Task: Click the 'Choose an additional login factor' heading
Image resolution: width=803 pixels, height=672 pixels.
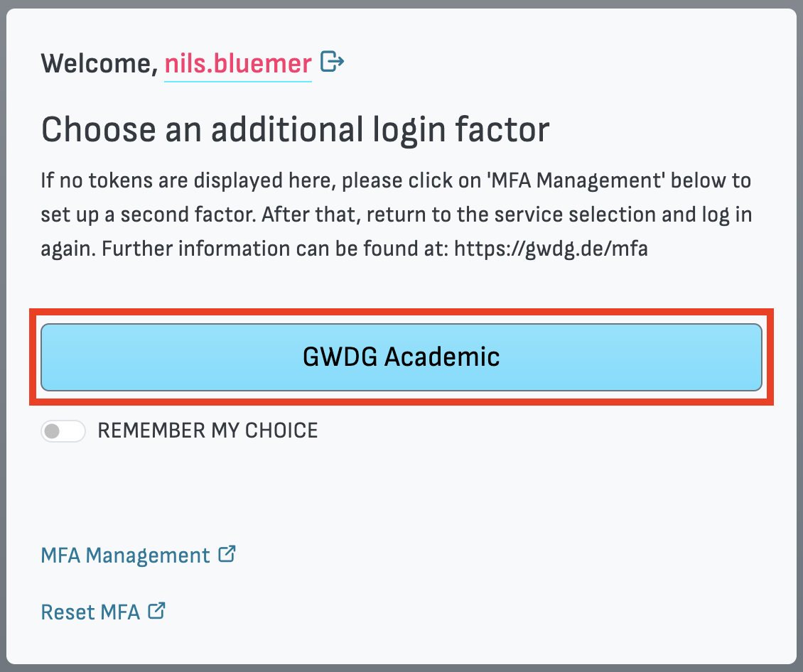Action: coord(296,129)
